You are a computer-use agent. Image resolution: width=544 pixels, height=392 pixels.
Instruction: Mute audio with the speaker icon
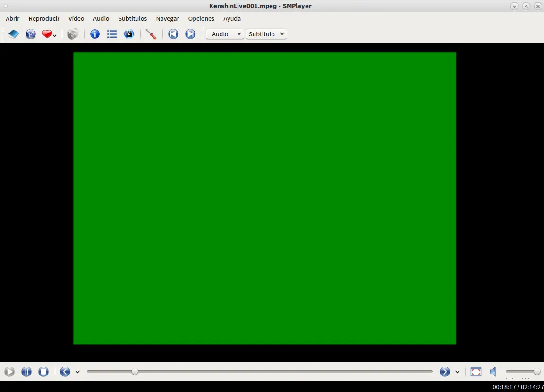493,372
